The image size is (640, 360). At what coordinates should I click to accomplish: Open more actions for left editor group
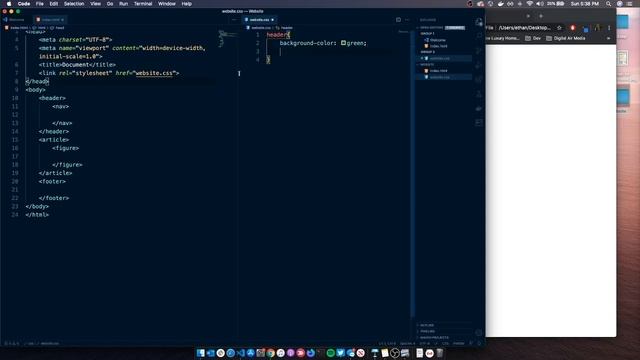234,20
